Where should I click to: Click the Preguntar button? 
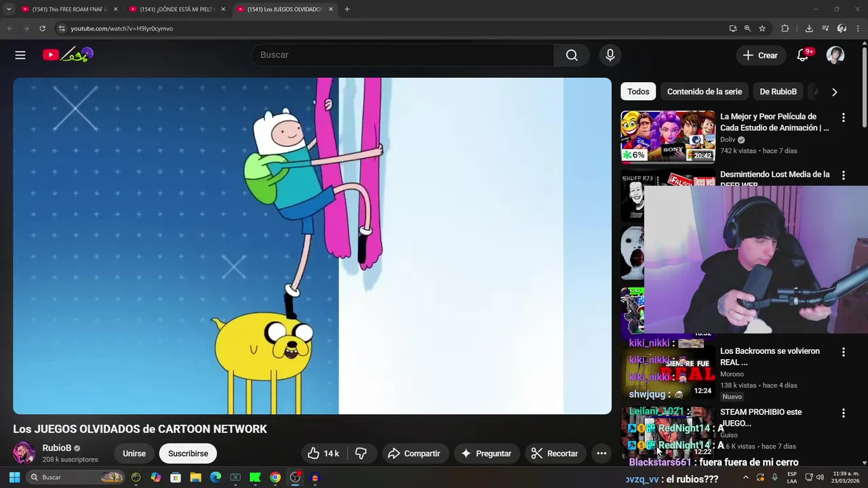(x=486, y=453)
